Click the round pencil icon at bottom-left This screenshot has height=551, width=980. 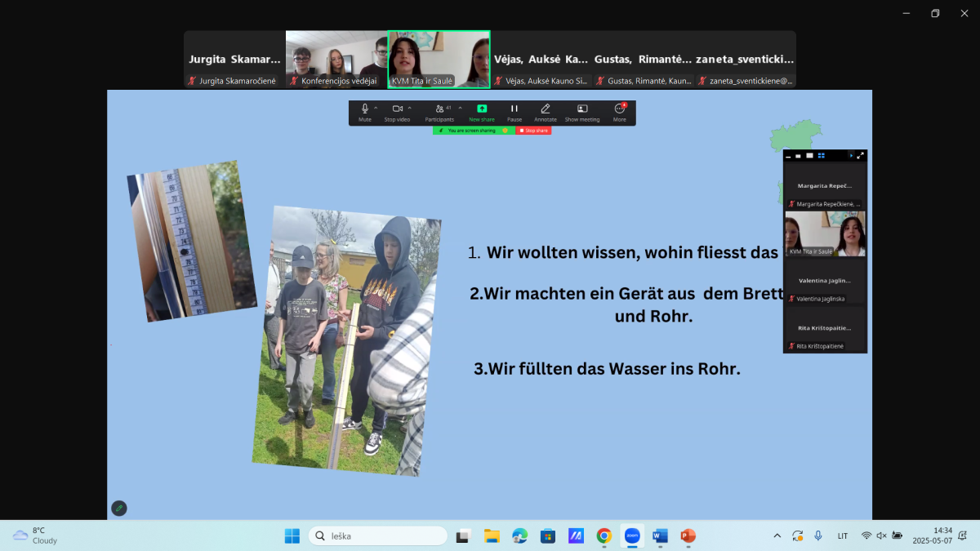pyautogui.click(x=119, y=508)
